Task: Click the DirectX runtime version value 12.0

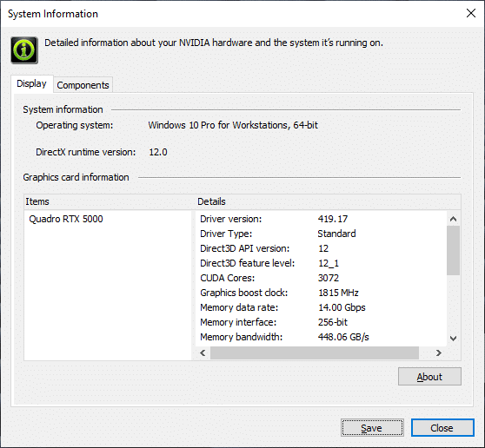Action: 158,152
